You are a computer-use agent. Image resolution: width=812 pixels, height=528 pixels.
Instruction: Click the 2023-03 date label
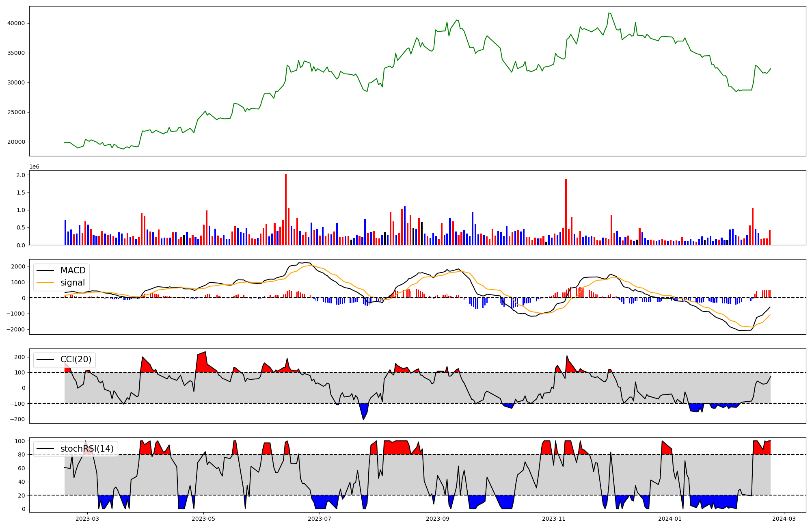87,519
